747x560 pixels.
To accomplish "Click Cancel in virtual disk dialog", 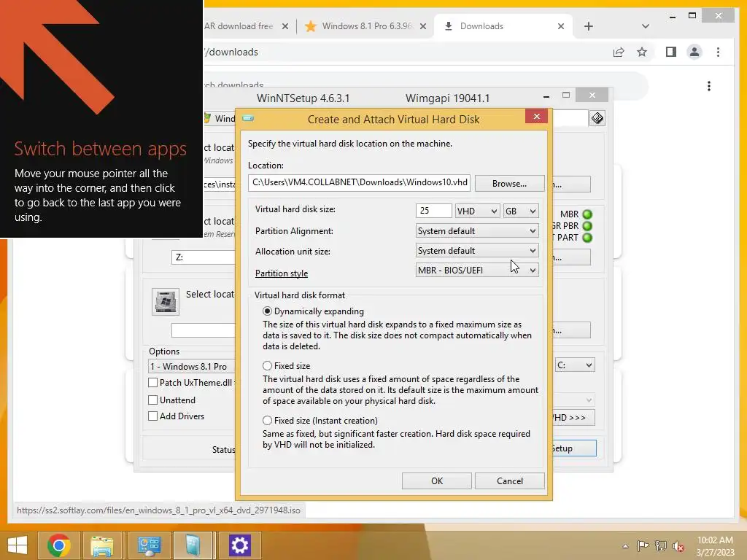I will point(510,481).
